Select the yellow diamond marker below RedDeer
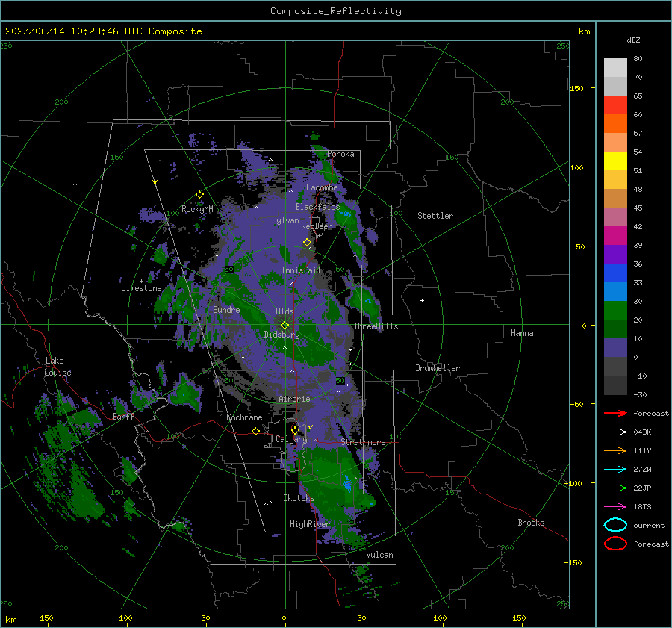 308,243
